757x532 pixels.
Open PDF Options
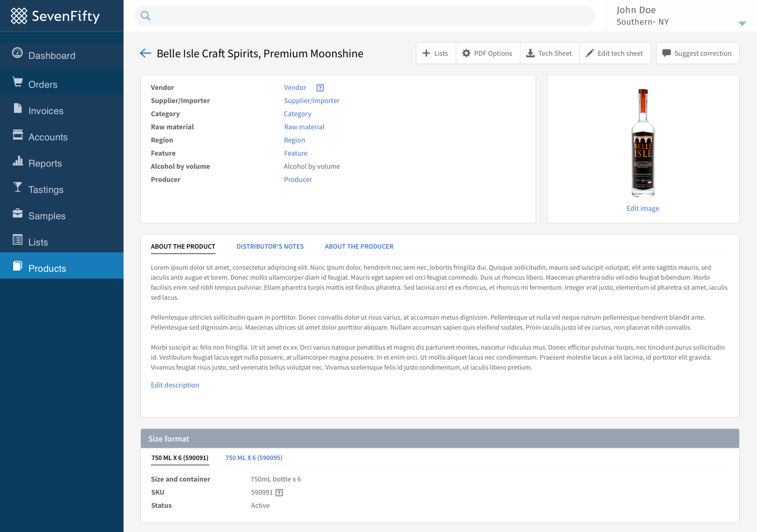point(488,53)
